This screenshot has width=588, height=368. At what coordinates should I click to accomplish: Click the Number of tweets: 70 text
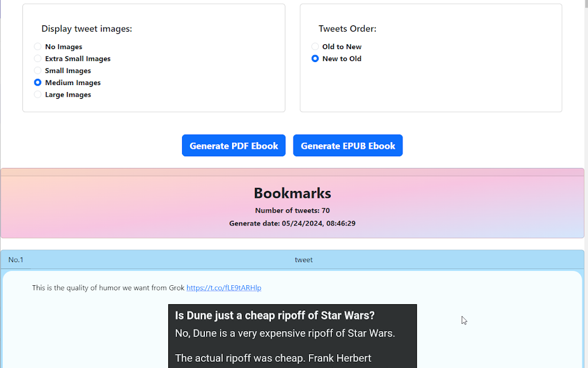coord(292,210)
